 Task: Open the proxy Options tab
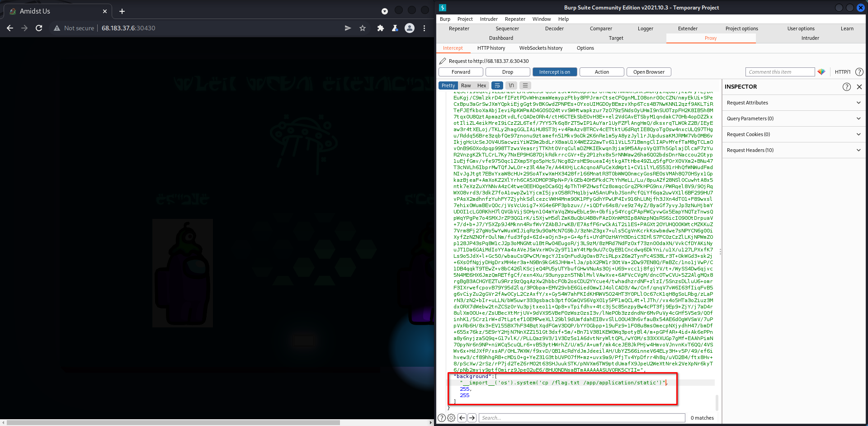(x=585, y=48)
